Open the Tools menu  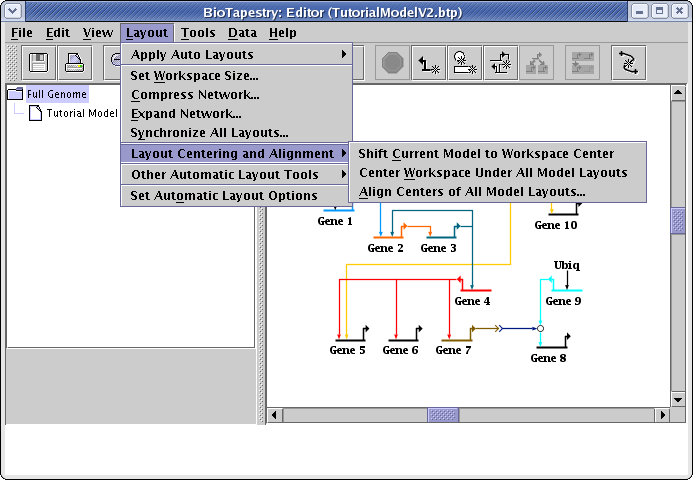(x=198, y=33)
